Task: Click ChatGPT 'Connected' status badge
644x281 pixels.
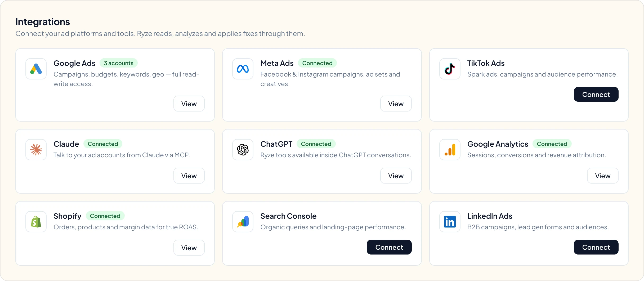Action: 316,144
